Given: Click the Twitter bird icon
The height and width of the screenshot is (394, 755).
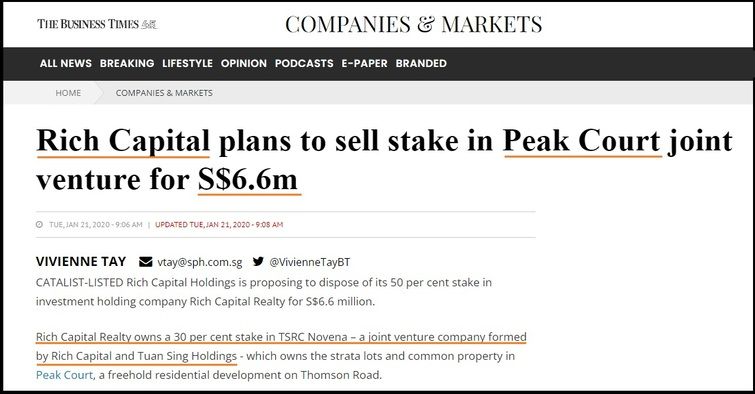Looking at the screenshot, I should (x=258, y=262).
